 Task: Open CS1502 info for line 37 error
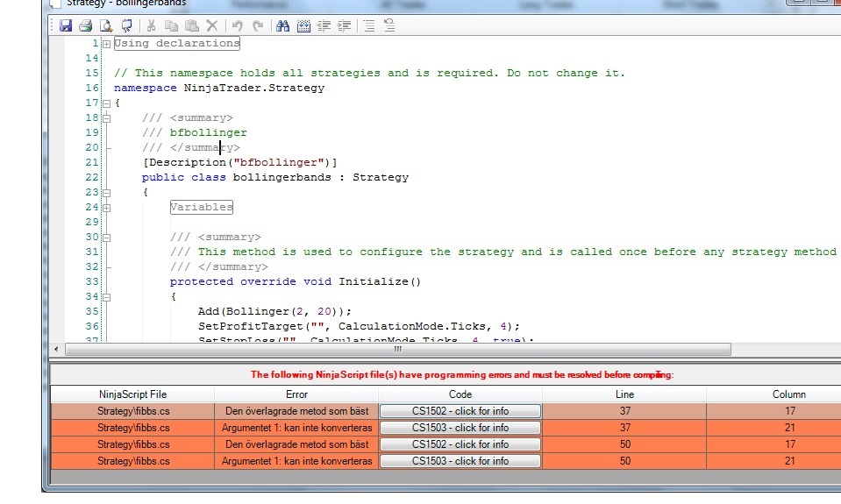tap(460, 411)
